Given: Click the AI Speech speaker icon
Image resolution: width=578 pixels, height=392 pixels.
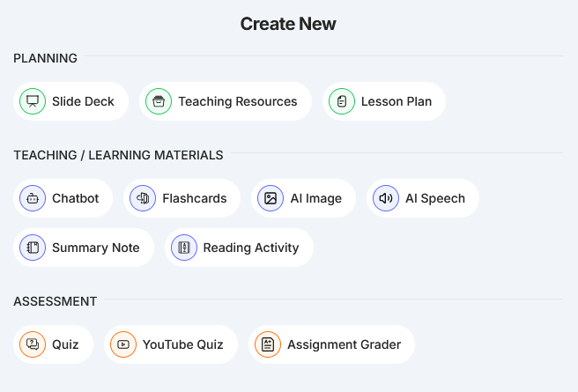Looking at the screenshot, I should (x=385, y=198).
